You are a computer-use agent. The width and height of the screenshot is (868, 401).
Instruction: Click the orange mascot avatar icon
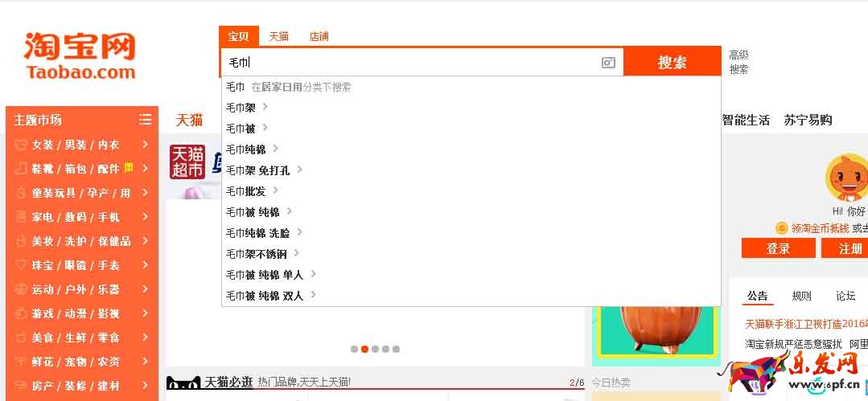(x=846, y=178)
